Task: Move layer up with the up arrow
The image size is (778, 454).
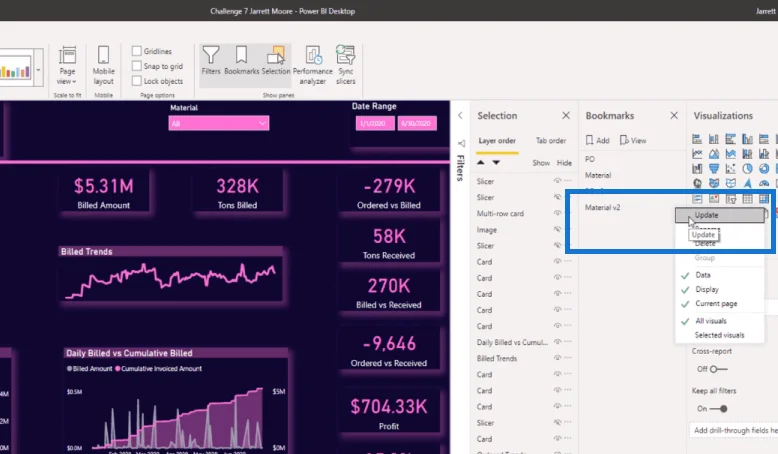Action: click(x=480, y=163)
